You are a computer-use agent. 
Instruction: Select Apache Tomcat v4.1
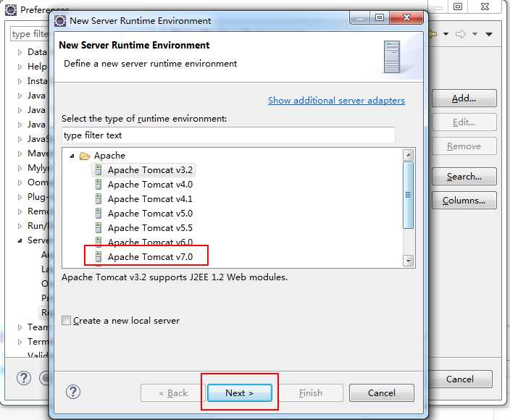pos(150,199)
